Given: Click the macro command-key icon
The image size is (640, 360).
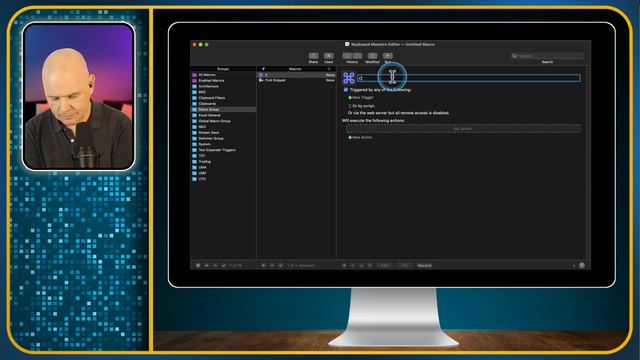Looking at the screenshot, I should point(349,78).
